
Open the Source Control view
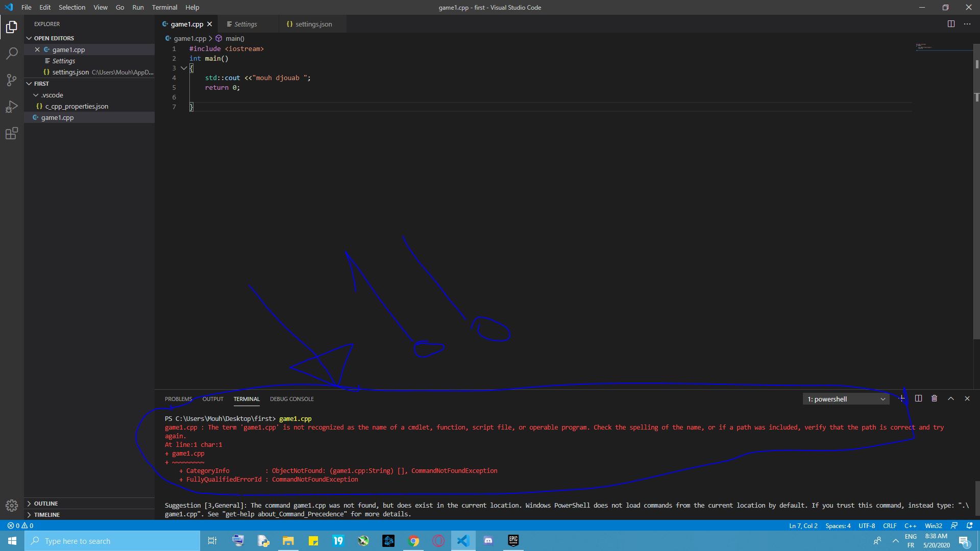(x=12, y=80)
